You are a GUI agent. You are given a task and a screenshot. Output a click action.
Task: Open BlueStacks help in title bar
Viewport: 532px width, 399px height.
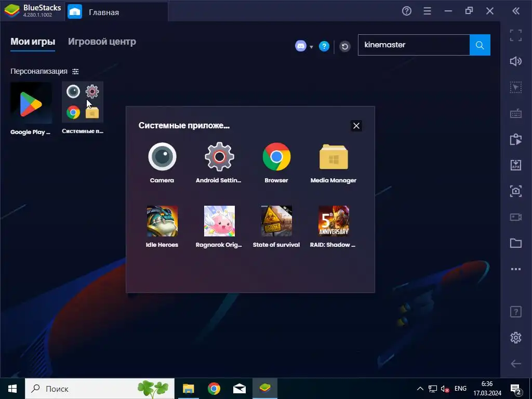click(x=406, y=11)
